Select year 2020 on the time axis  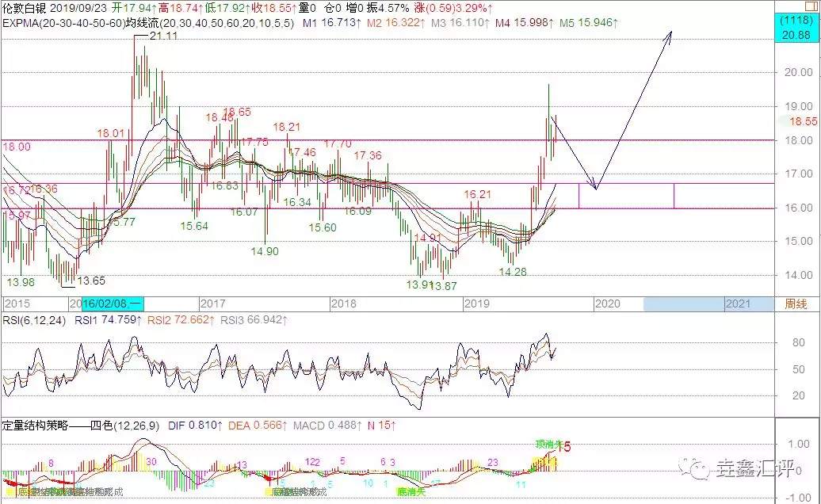coord(607,304)
